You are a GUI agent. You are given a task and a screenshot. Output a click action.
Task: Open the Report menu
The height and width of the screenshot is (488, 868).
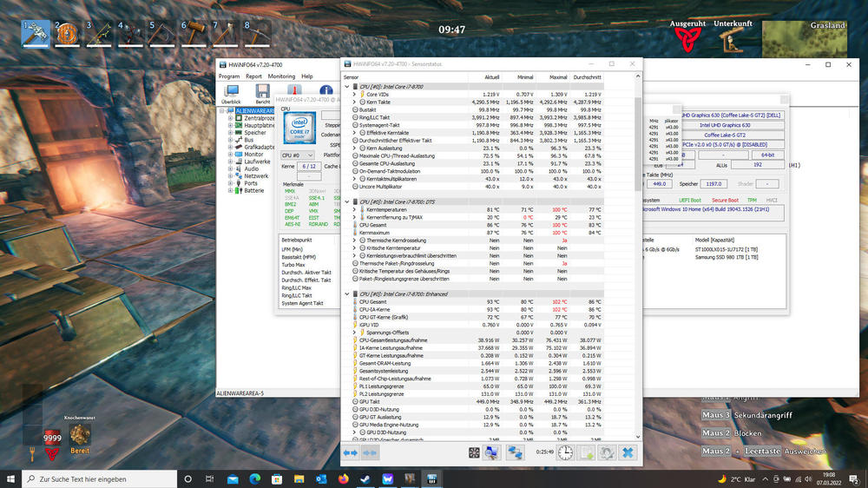[x=253, y=76]
